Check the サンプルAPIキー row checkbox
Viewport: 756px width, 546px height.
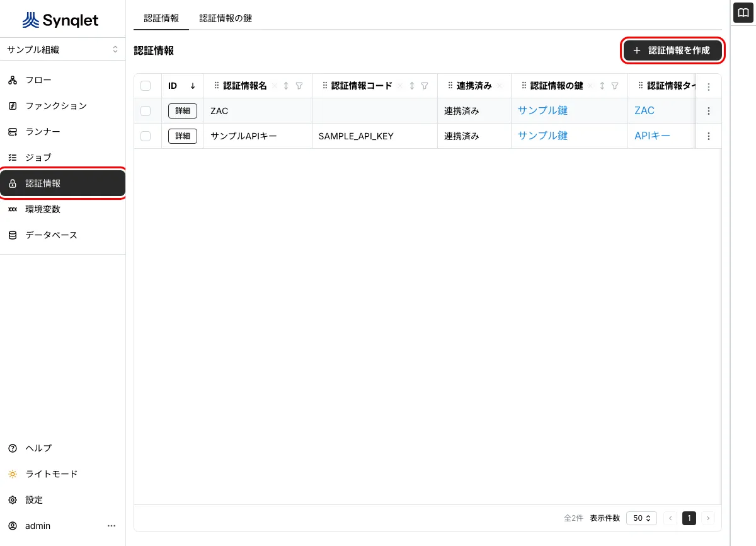click(146, 136)
